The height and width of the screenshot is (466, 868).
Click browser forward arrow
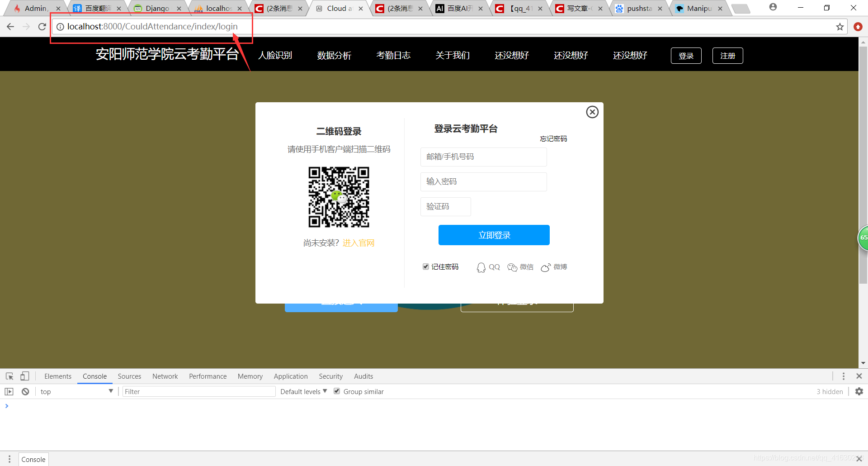coord(26,27)
